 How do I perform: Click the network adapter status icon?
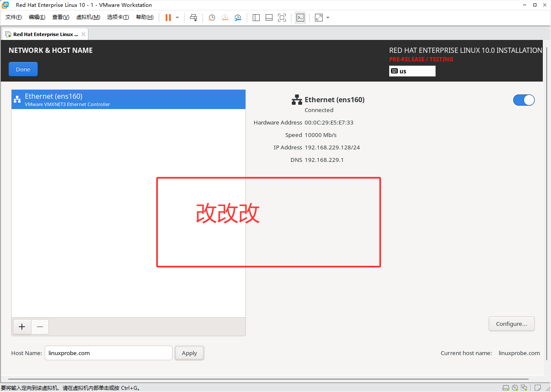(524, 388)
